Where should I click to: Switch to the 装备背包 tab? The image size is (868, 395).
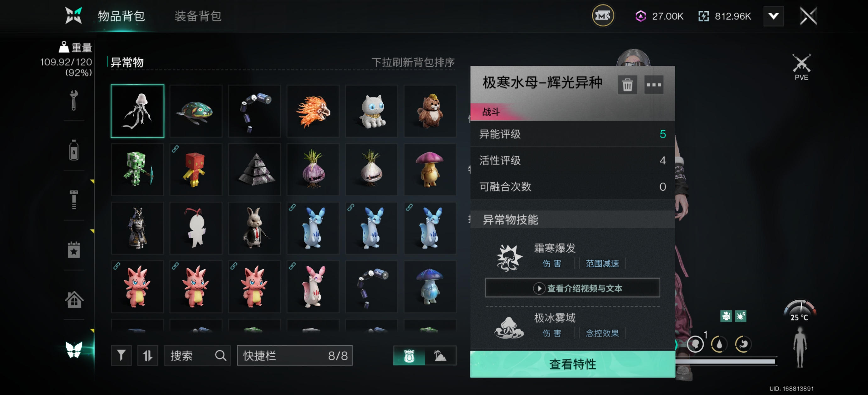[198, 16]
